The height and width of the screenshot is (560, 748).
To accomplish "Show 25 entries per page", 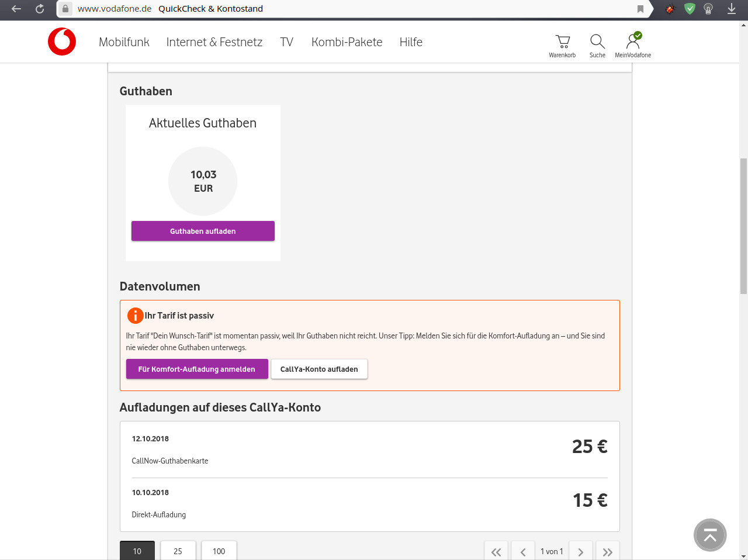I will [x=178, y=551].
